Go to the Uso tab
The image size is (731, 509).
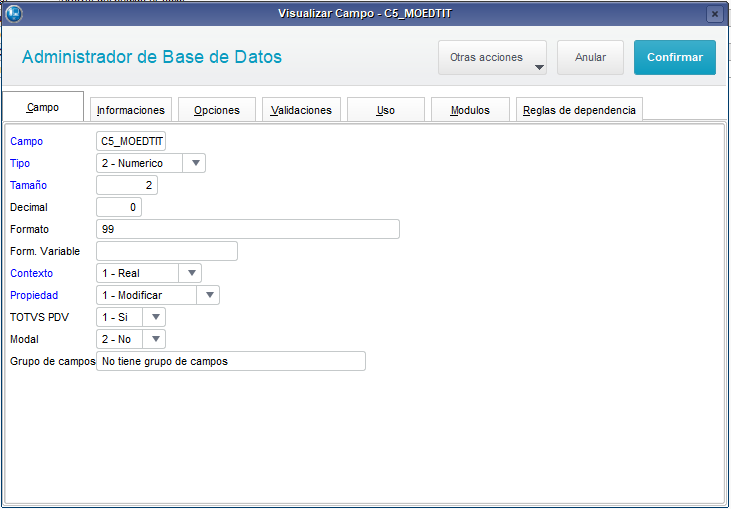386,110
